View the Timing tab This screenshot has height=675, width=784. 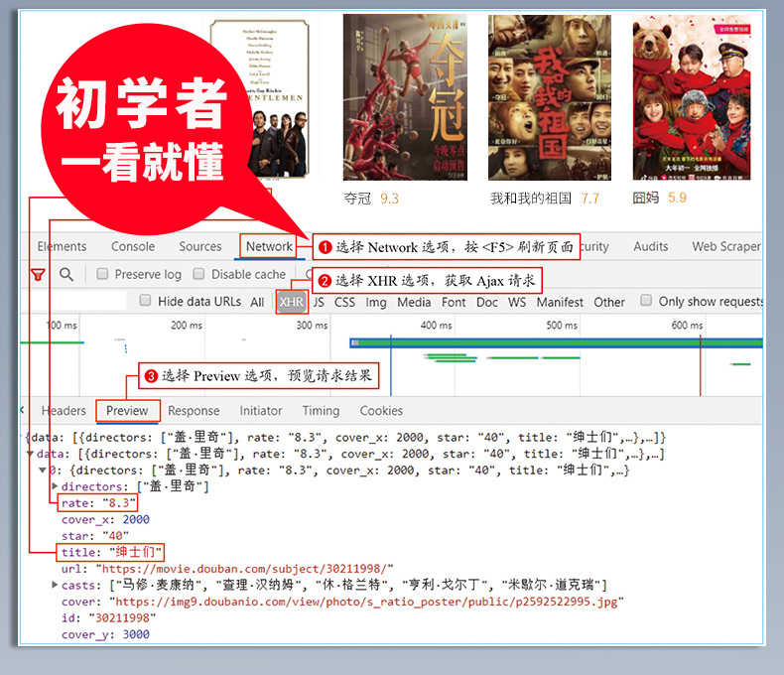321,411
